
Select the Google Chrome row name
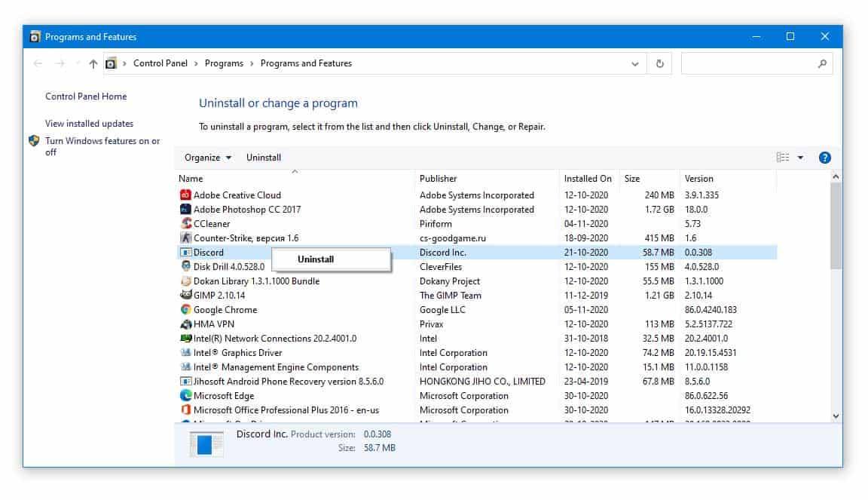tap(225, 310)
